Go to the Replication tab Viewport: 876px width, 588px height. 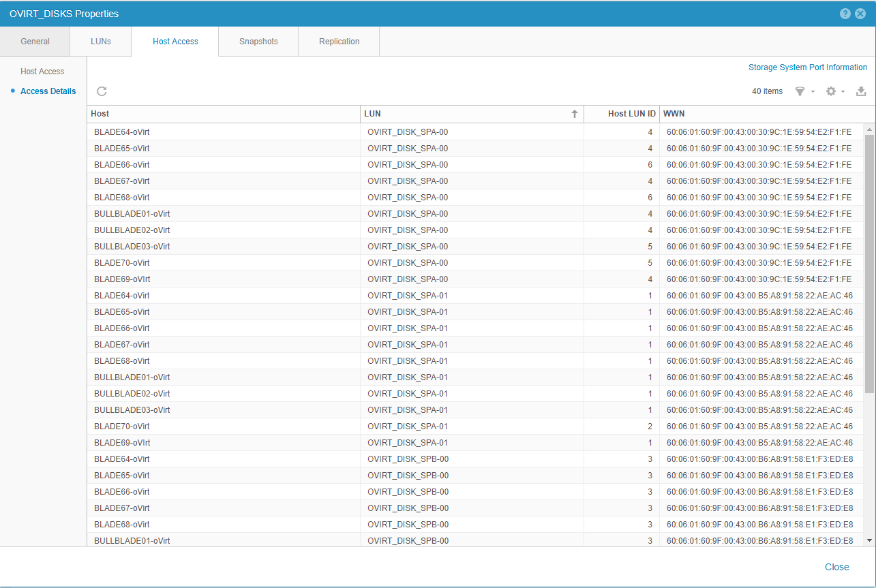(339, 42)
